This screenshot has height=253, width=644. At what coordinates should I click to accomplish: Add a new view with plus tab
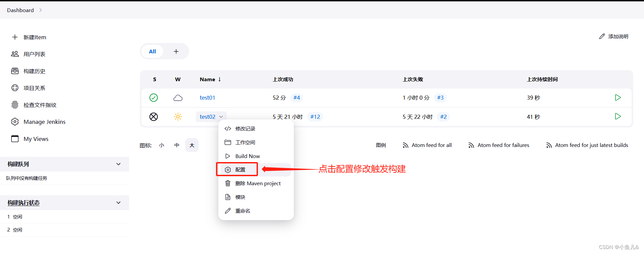click(x=176, y=51)
